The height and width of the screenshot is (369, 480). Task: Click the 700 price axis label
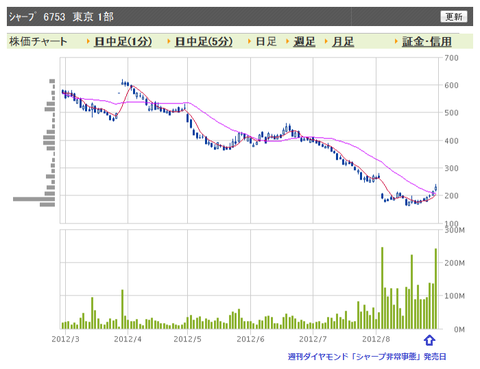tap(451, 58)
